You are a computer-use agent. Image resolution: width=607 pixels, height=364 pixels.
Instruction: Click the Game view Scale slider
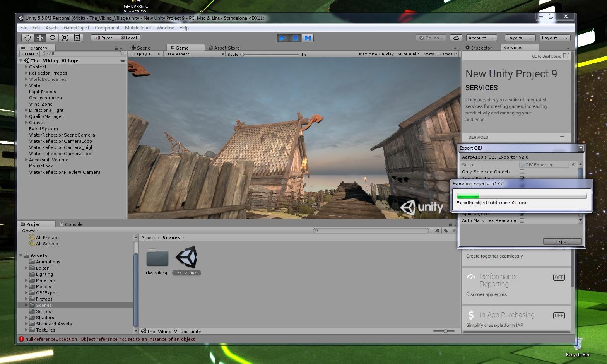tap(270, 55)
